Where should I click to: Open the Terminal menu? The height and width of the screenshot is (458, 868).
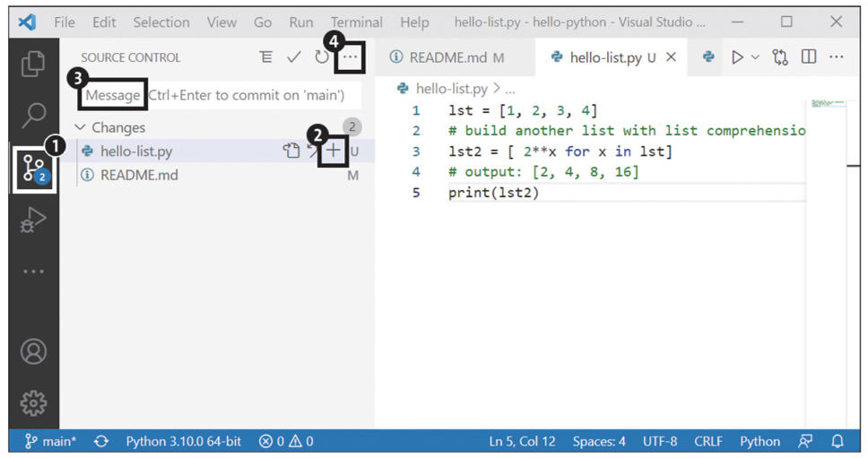[357, 22]
